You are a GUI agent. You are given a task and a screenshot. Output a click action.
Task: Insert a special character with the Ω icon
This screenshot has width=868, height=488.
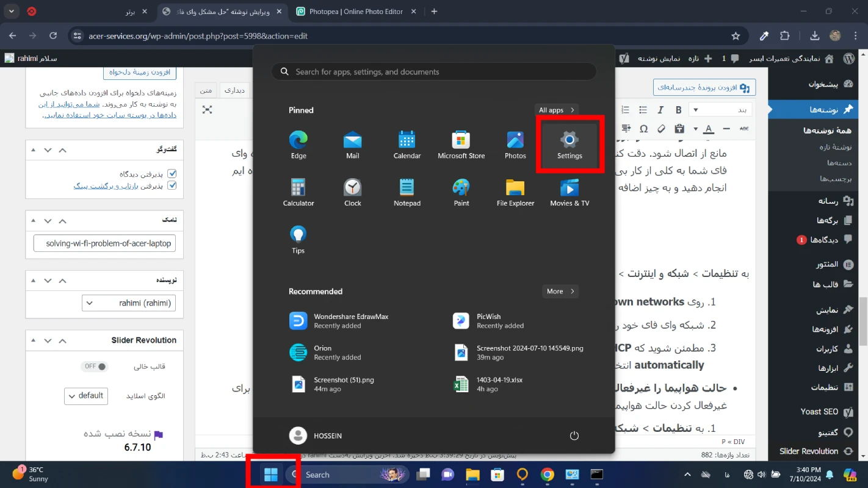(643, 128)
